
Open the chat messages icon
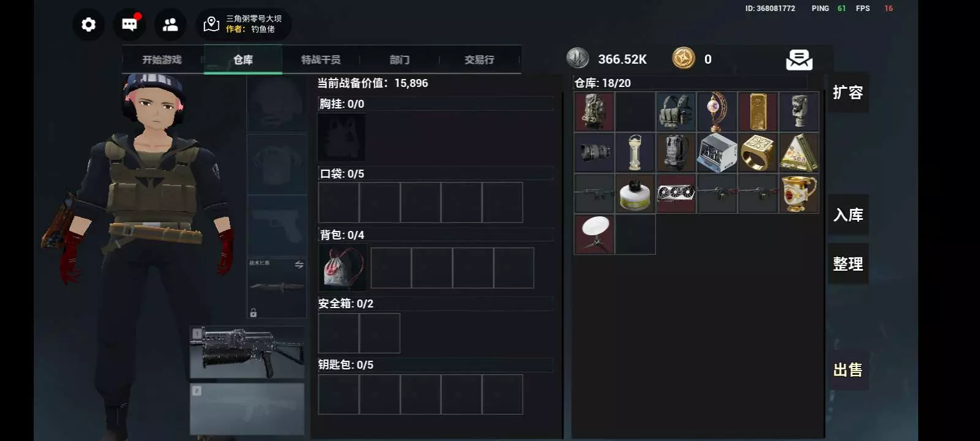129,24
